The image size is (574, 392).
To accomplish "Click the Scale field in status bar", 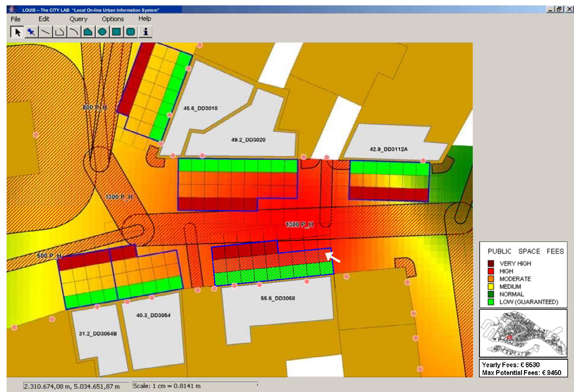I will [195, 386].
